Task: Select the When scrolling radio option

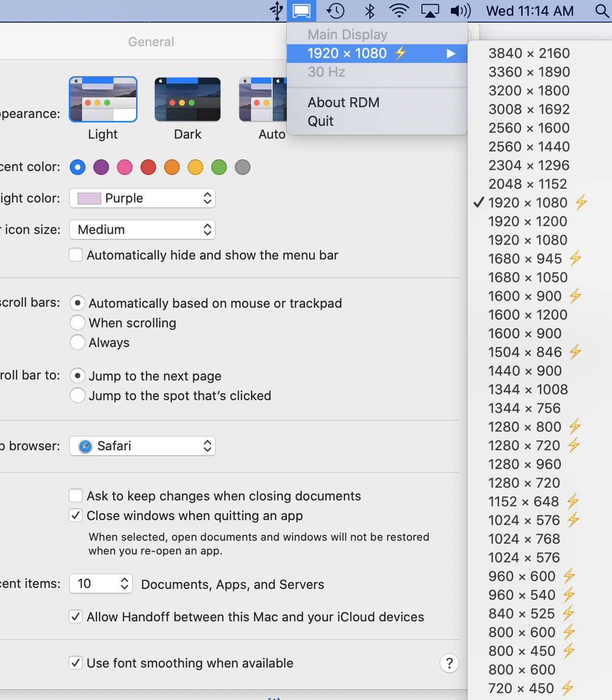Action: 78,322
